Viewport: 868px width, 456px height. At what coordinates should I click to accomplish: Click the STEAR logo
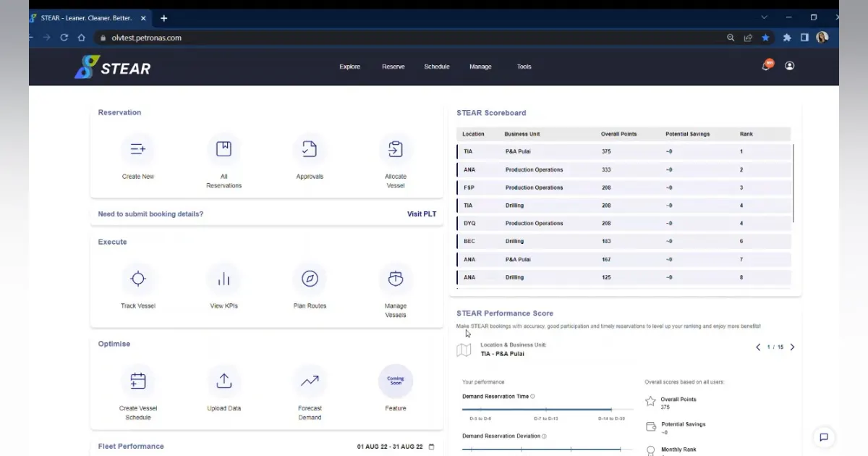[x=112, y=67]
